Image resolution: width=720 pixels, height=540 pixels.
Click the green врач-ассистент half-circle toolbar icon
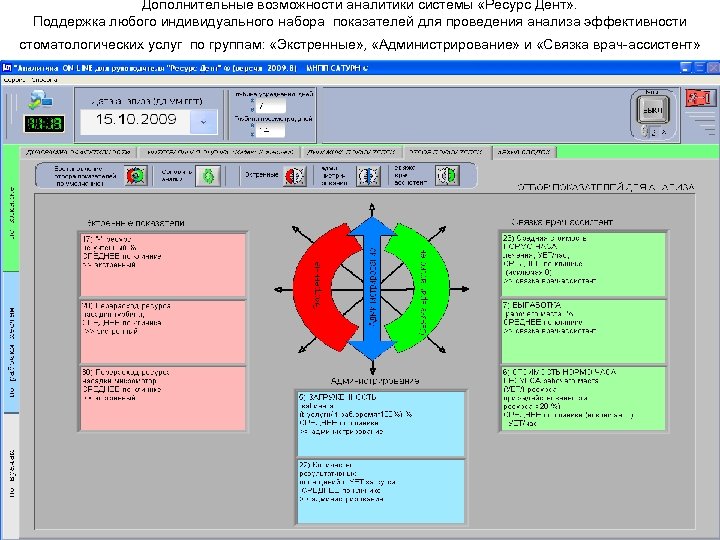click(447, 175)
